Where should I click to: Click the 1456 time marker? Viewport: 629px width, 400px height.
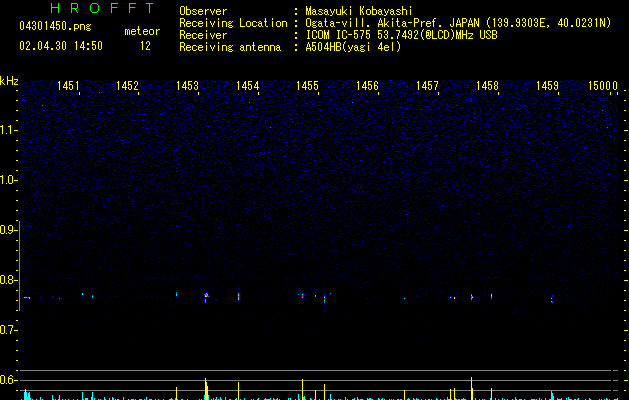[367, 86]
